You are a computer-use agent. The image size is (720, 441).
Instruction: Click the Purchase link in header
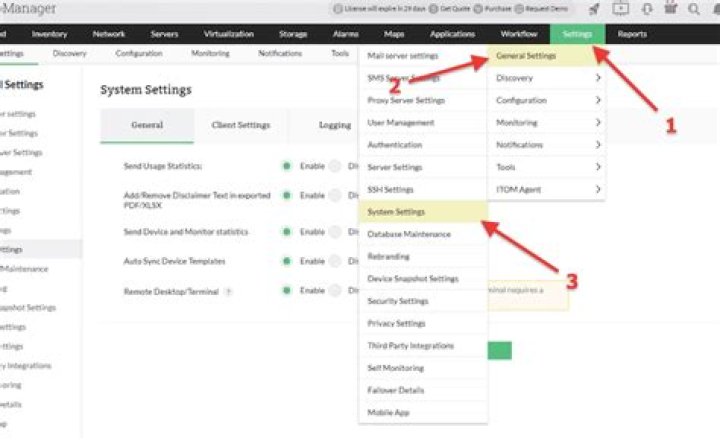click(497, 9)
